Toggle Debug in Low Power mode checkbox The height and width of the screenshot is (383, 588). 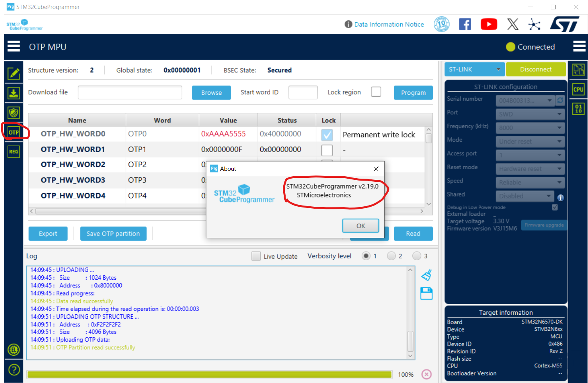(x=555, y=207)
